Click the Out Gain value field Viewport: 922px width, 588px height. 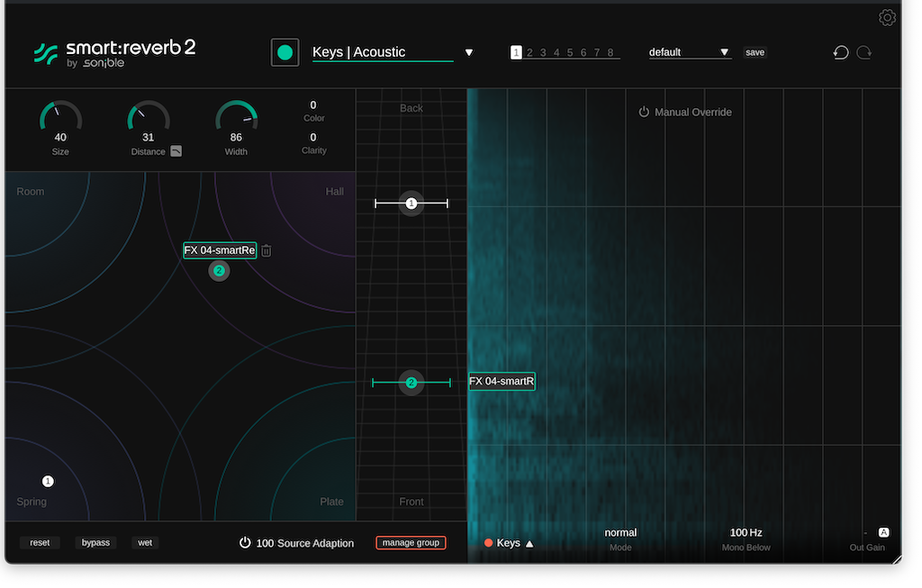[865, 533]
